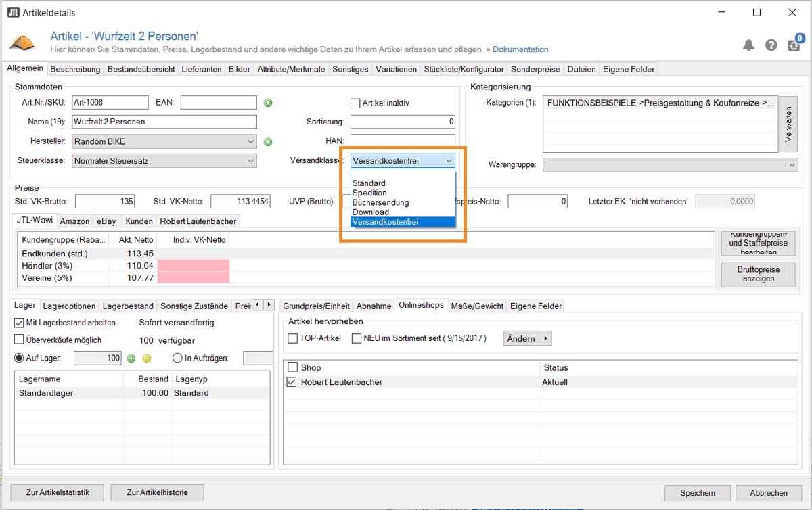Toggle Mit Lagerbestand arbeiten checkbox

pos(19,323)
